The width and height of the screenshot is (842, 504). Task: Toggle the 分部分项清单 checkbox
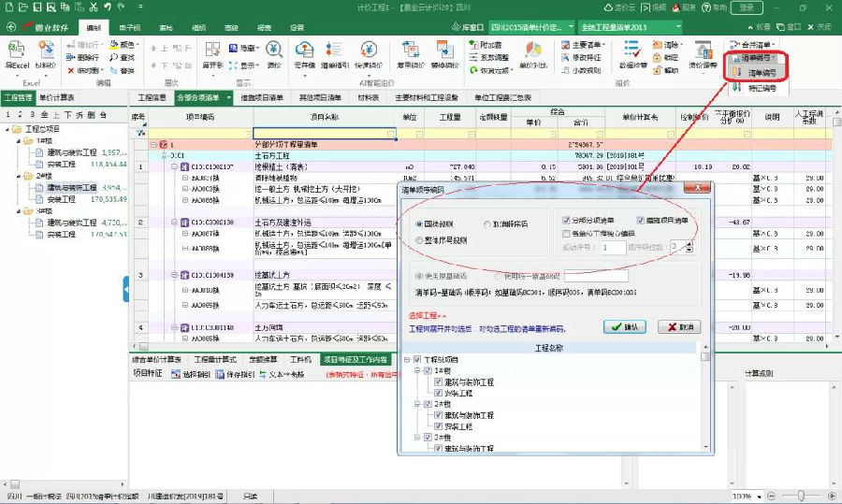(567, 221)
